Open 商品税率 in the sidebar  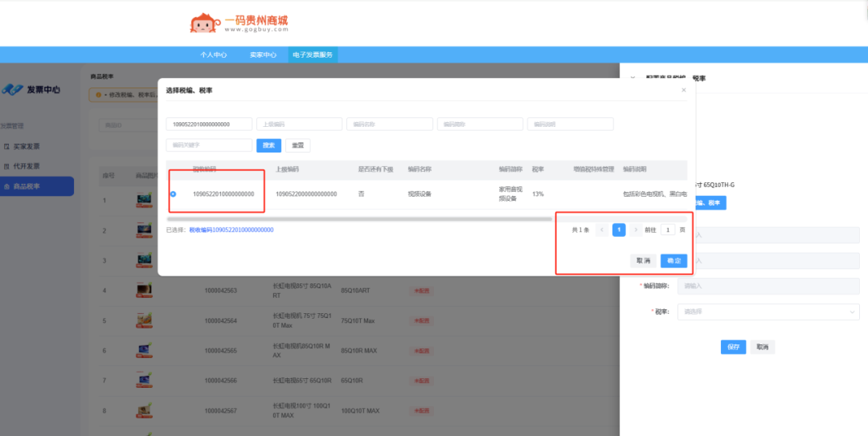click(36, 186)
